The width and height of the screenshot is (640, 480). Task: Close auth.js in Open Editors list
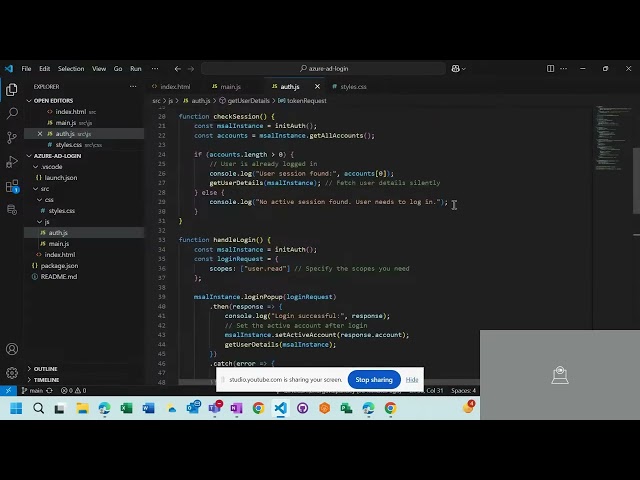pos(40,134)
